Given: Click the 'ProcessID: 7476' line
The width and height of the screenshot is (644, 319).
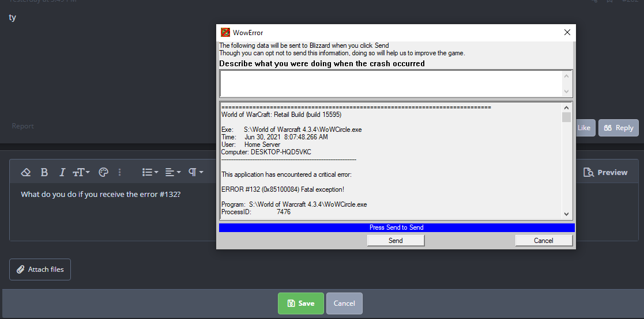Looking at the screenshot, I should coord(256,212).
